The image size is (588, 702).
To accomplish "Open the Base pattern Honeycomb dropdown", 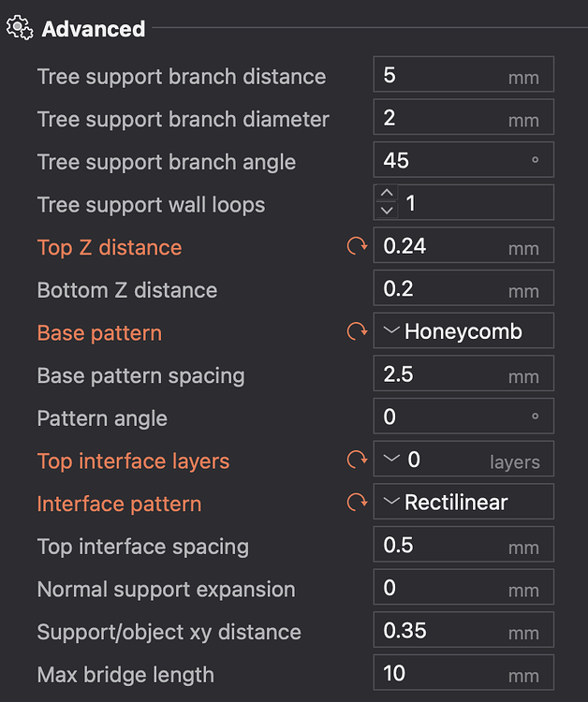I will coord(463,330).
